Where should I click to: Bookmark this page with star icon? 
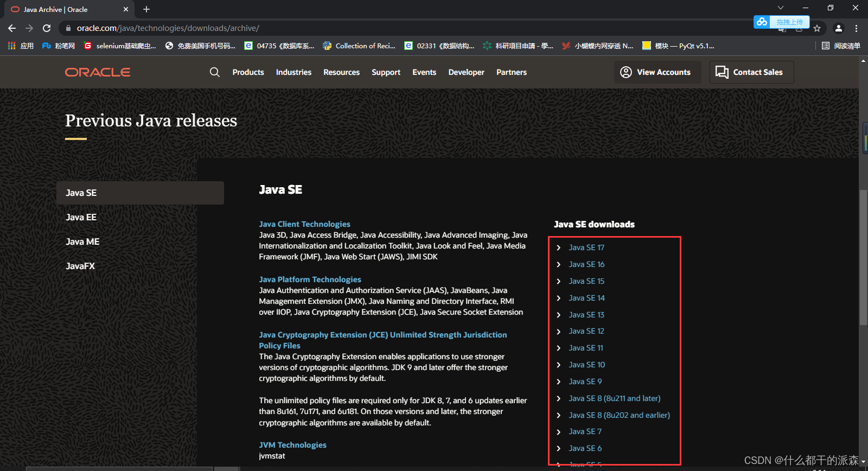tap(817, 28)
